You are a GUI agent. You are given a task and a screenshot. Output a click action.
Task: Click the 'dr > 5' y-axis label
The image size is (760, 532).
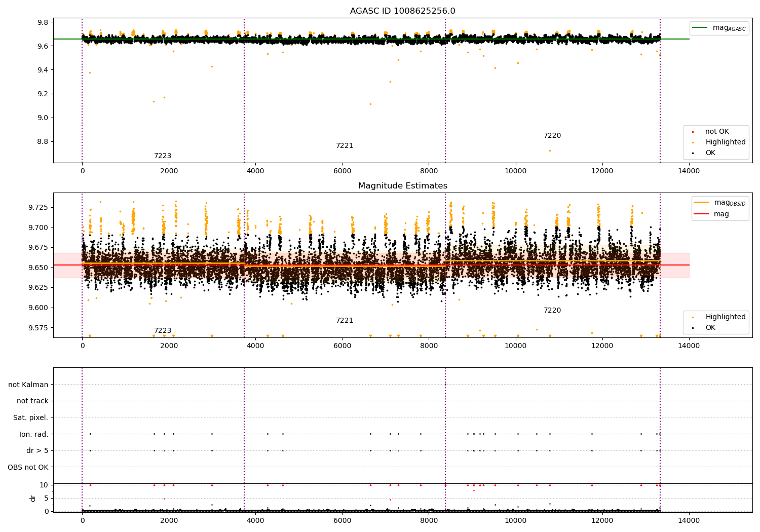tap(37, 450)
